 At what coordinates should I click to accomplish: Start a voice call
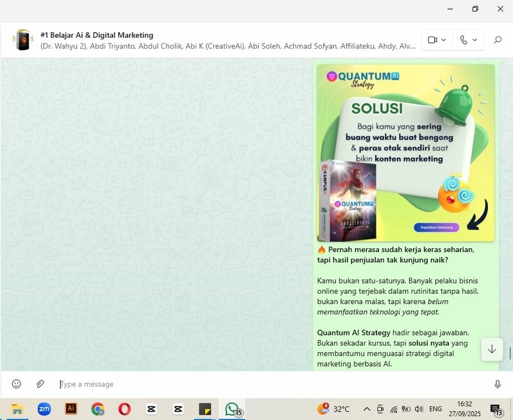click(x=464, y=40)
